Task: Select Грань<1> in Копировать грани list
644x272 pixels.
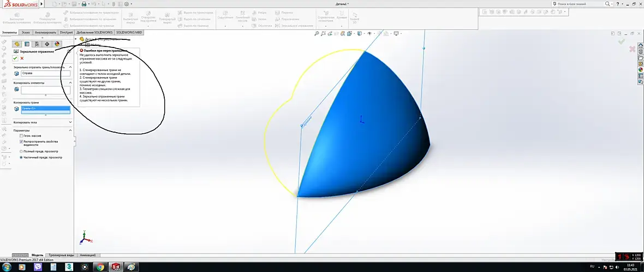Action: click(x=46, y=108)
